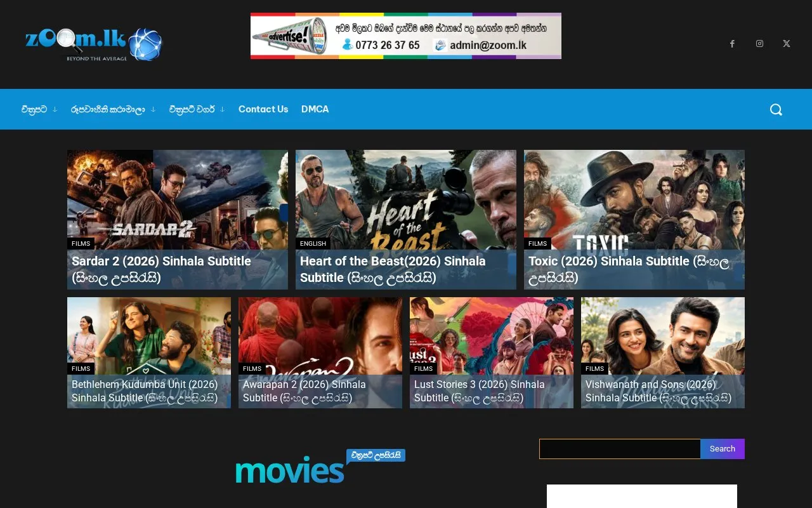Image resolution: width=812 pixels, height=508 pixels.
Task: Open the Contact Us page
Action: [263, 109]
